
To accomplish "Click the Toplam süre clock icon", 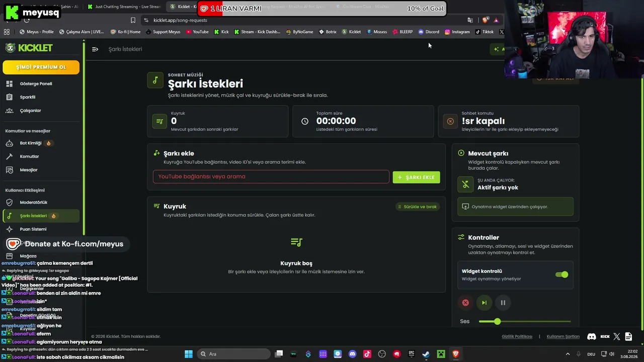I will 305,121.
